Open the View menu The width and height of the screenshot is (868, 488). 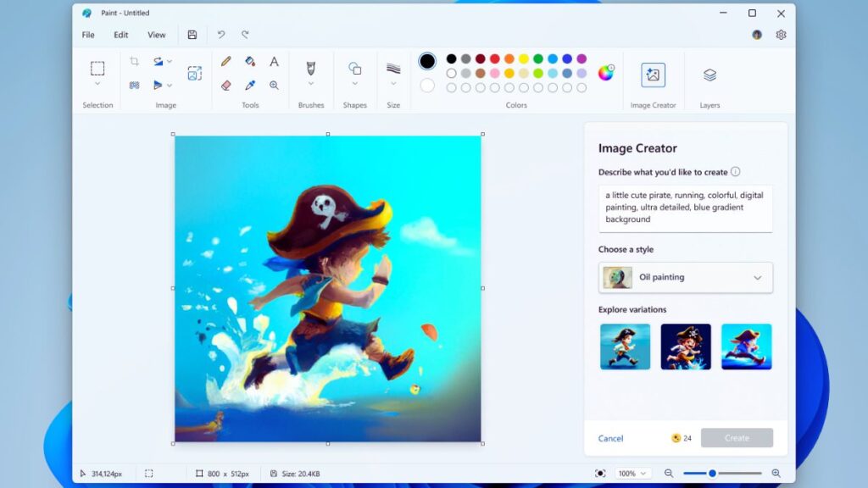[156, 35]
